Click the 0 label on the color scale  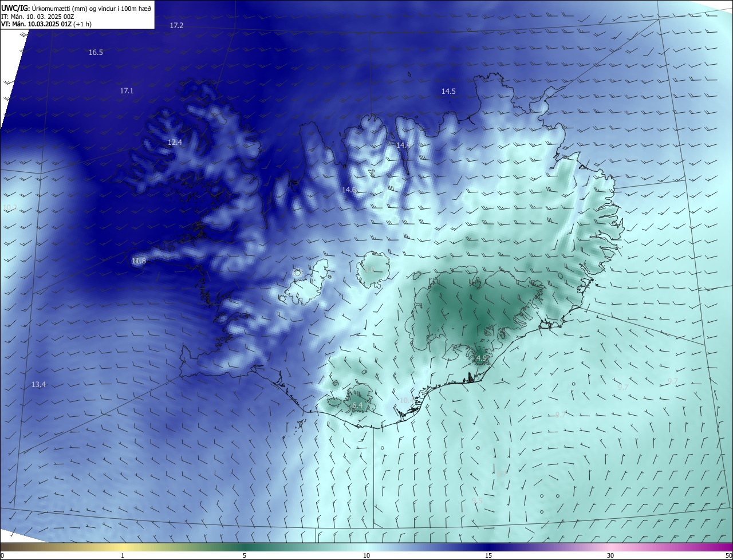2,555
